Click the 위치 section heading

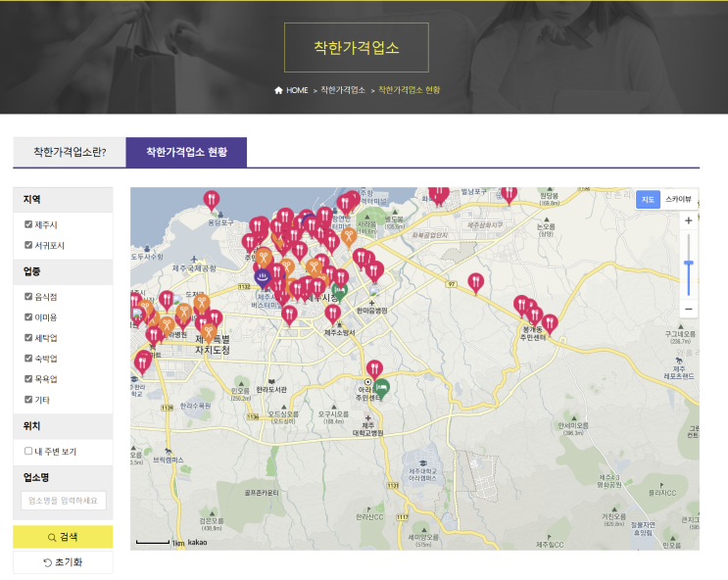point(32,426)
